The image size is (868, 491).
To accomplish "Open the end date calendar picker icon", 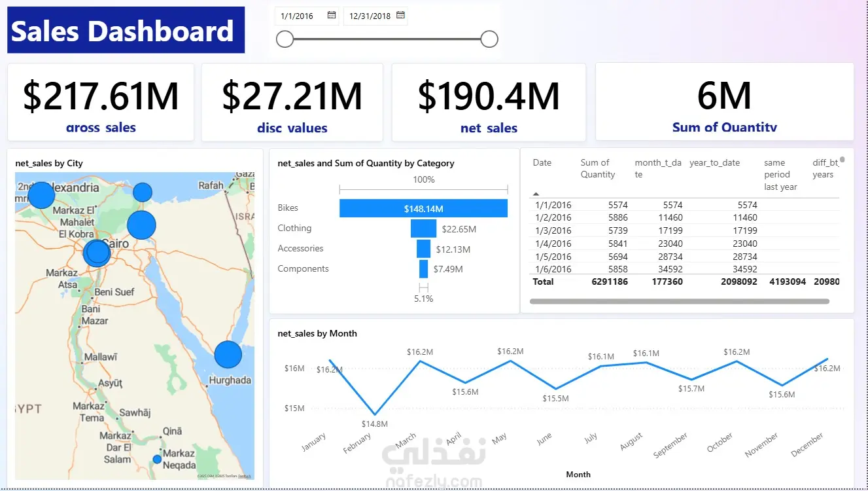I will pos(401,15).
